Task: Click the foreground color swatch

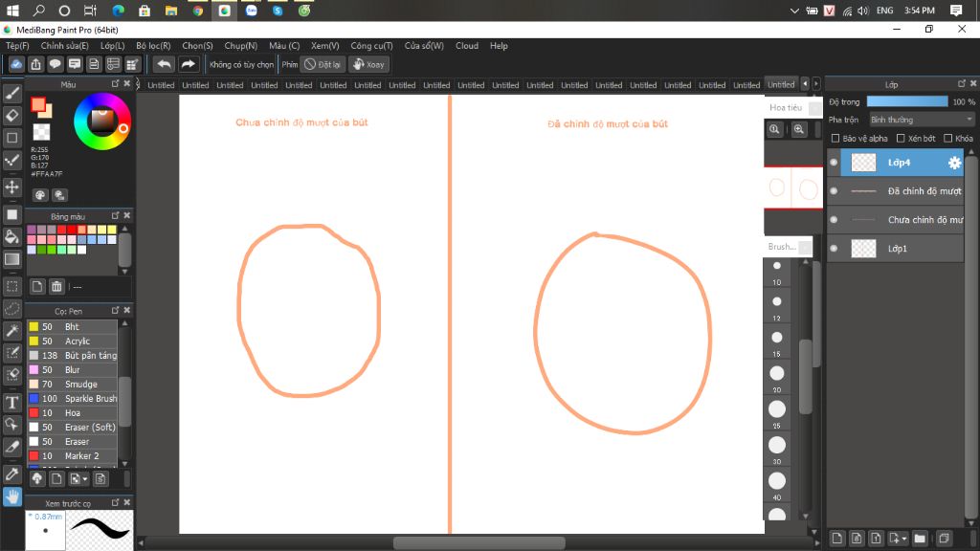Action: point(38,105)
